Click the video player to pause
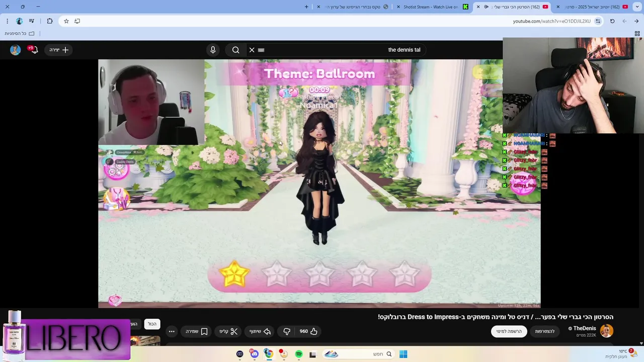Image resolution: width=644 pixels, height=362 pixels. click(319, 184)
